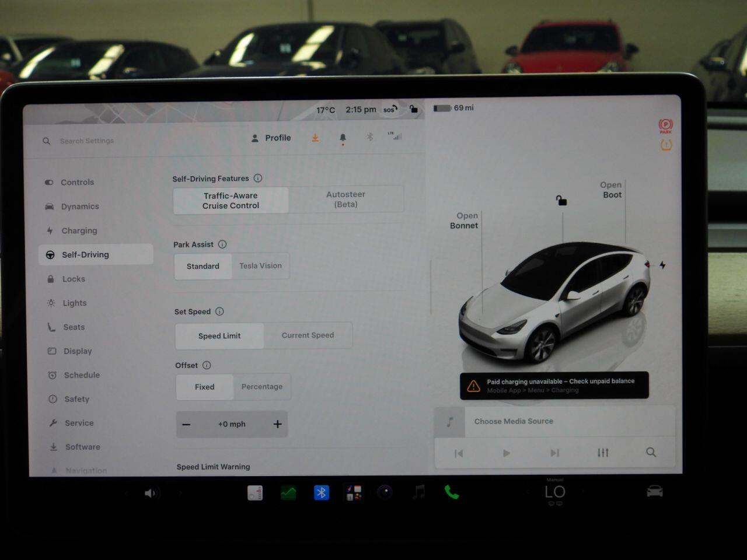The height and width of the screenshot is (560, 747).
Task: Select the Locks padlock icon
Action: point(51,279)
